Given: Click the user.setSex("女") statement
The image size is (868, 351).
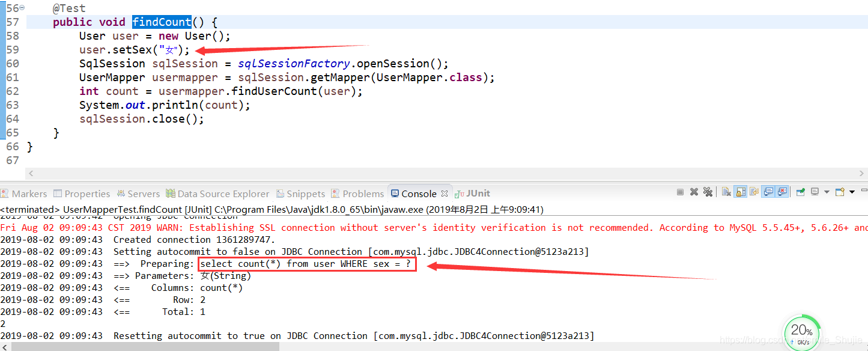Looking at the screenshot, I should 135,50.
